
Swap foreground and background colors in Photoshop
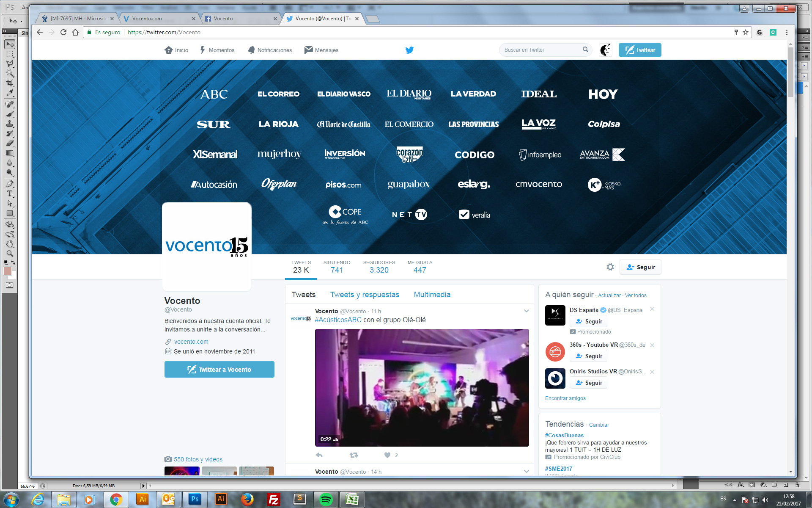[14, 262]
